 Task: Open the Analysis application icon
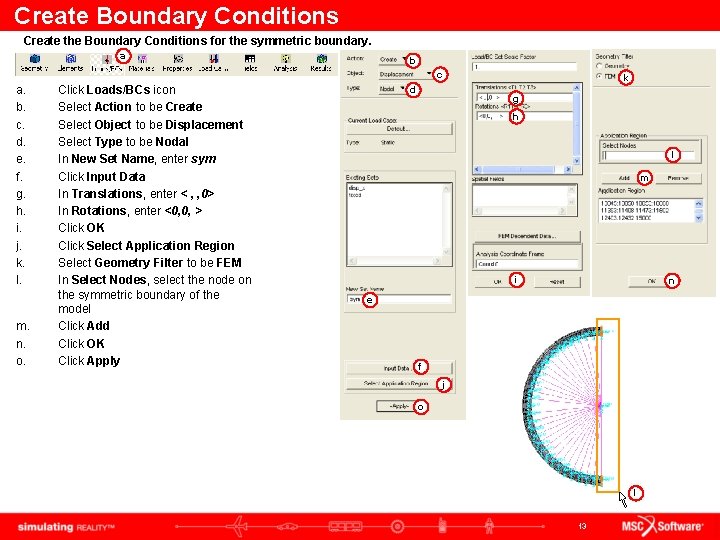(x=285, y=63)
